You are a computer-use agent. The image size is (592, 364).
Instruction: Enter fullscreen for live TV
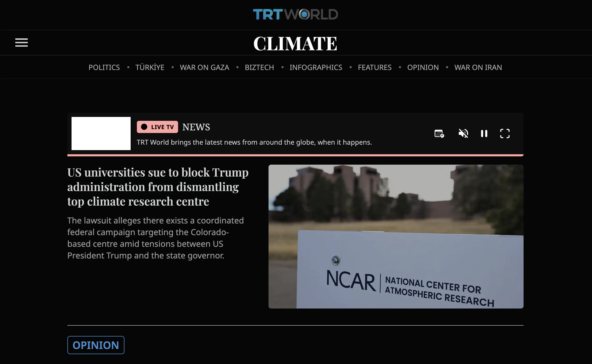click(505, 134)
